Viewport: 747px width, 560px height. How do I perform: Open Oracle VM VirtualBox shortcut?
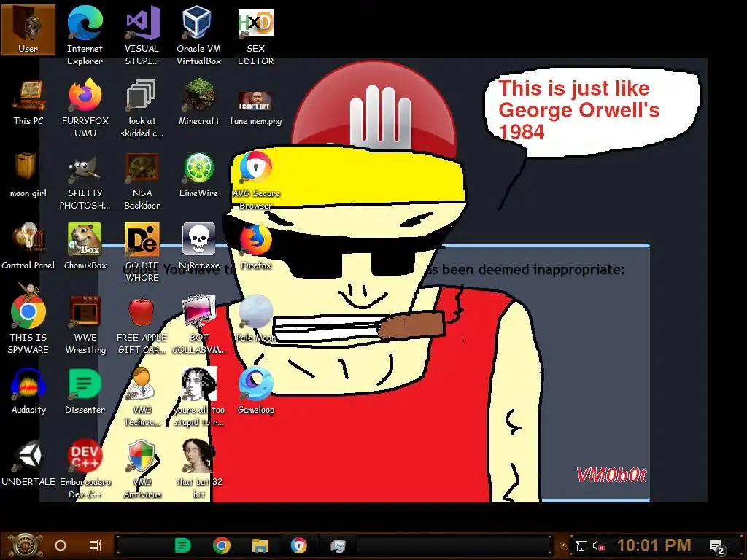point(198,36)
